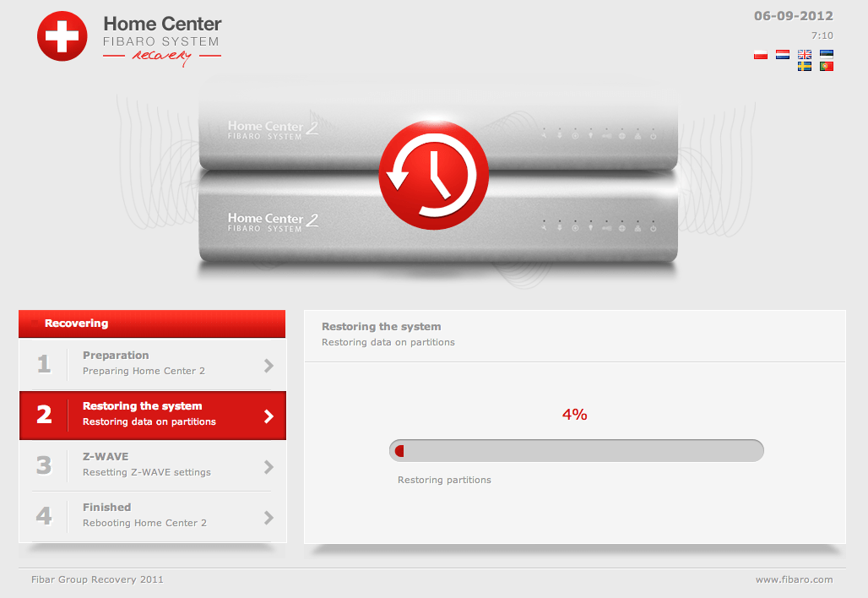The height and width of the screenshot is (598, 868).
Task: Expand the Z-WAVE step chevron
Action: pyautogui.click(x=269, y=467)
